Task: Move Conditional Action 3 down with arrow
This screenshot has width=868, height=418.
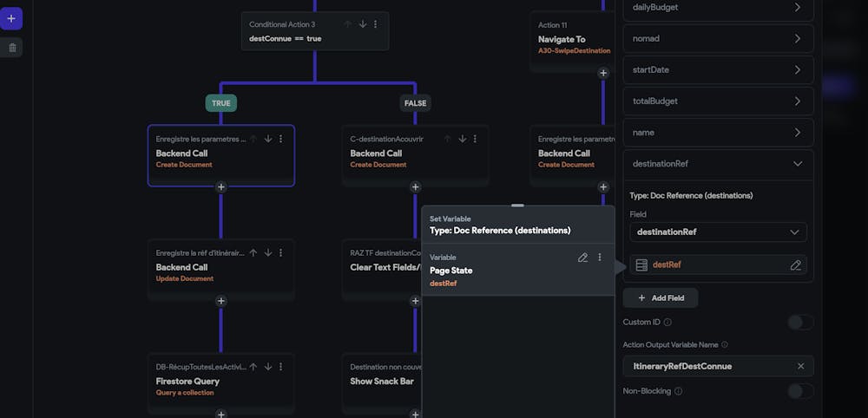Action: (363, 24)
